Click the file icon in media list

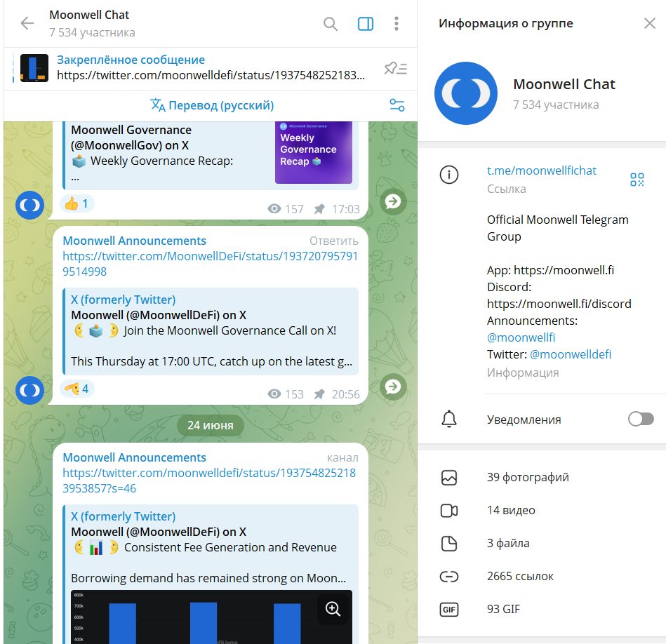click(449, 544)
